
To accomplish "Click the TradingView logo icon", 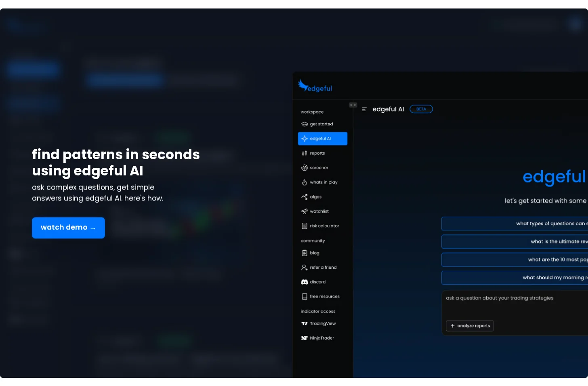I will tap(304, 324).
